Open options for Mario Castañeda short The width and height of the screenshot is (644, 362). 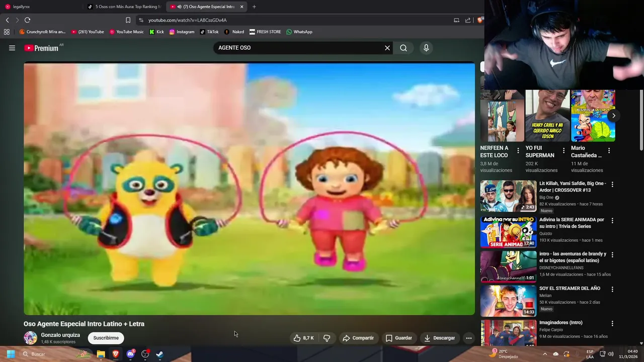point(609,150)
